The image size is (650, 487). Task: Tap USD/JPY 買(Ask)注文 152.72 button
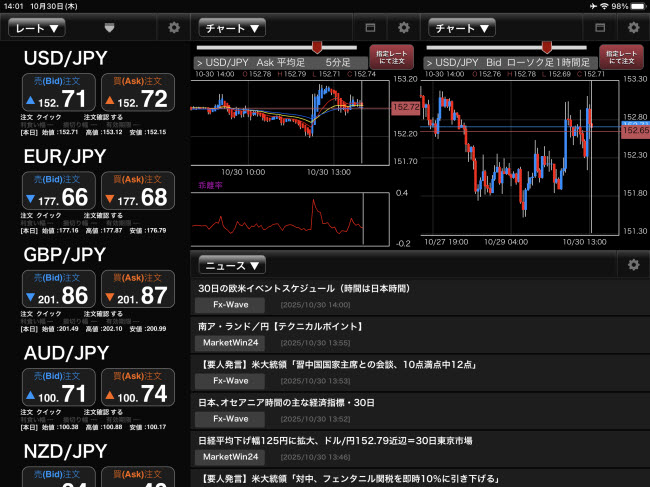click(x=138, y=92)
